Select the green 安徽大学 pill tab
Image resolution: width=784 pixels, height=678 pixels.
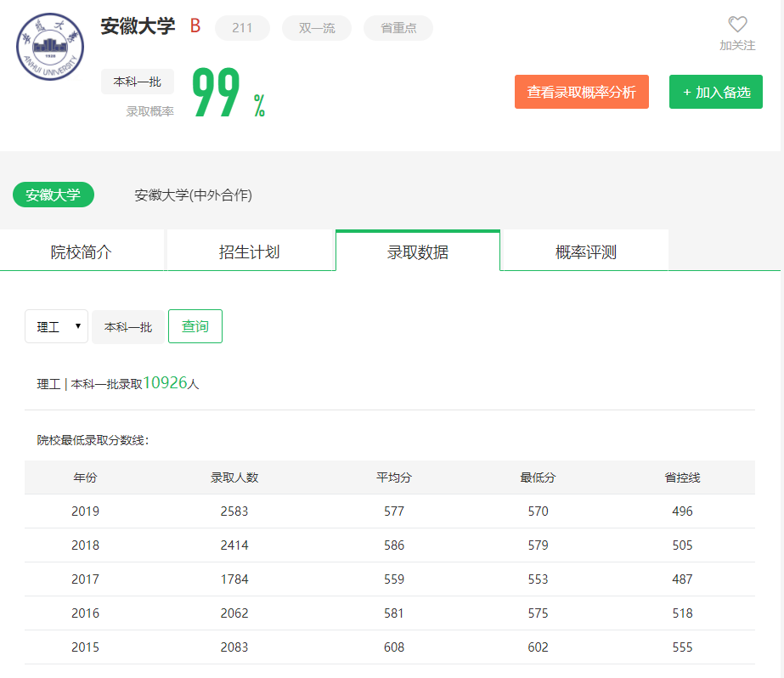(54, 195)
